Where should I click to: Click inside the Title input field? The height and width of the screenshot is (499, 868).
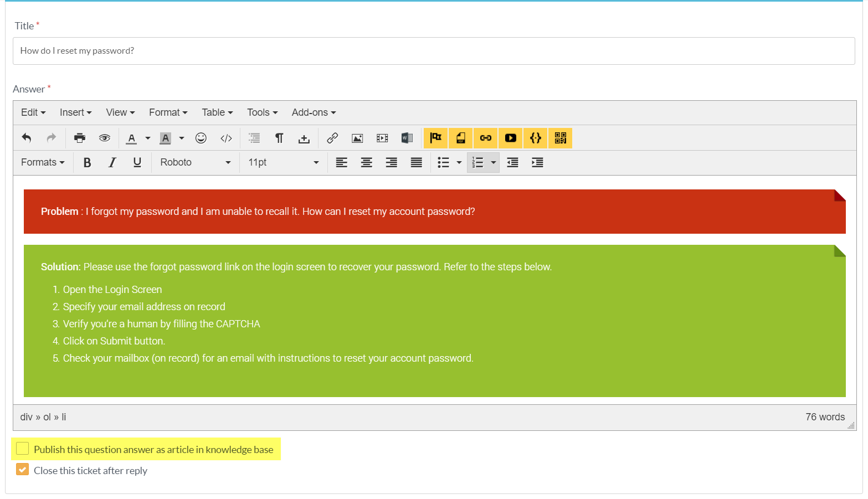point(433,51)
